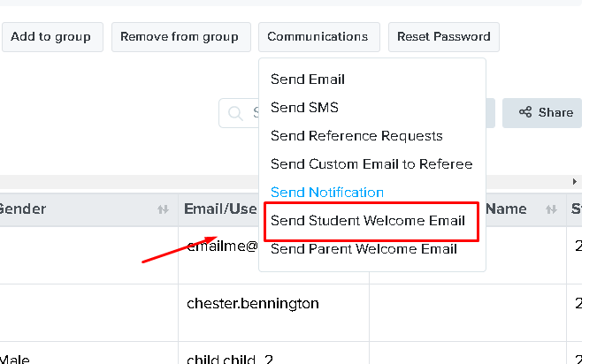The height and width of the screenshot is (364, 597).
Task: Open the Communications dropdown
Action: [x=319, y=37]
